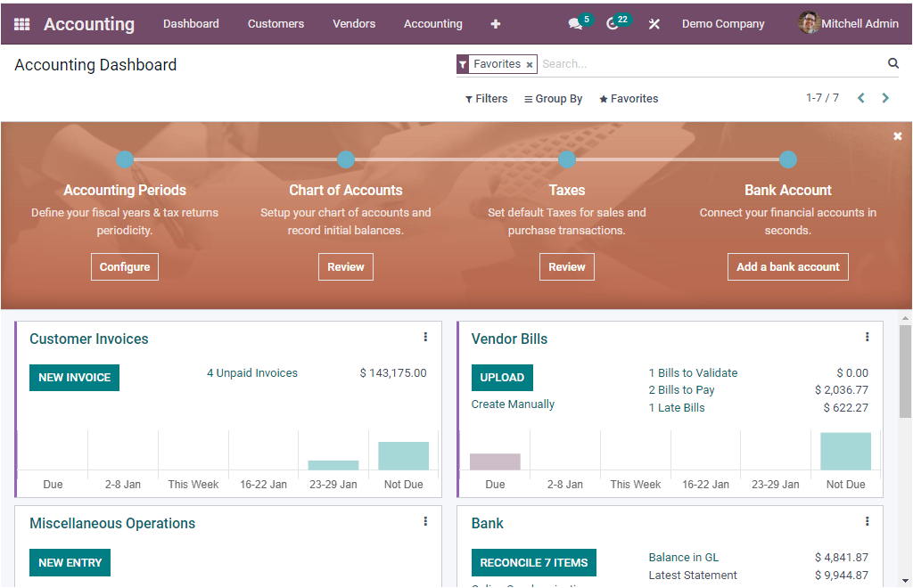Open the Vendors menu
The width and height of the screenshot is (913, 588).
354,24
